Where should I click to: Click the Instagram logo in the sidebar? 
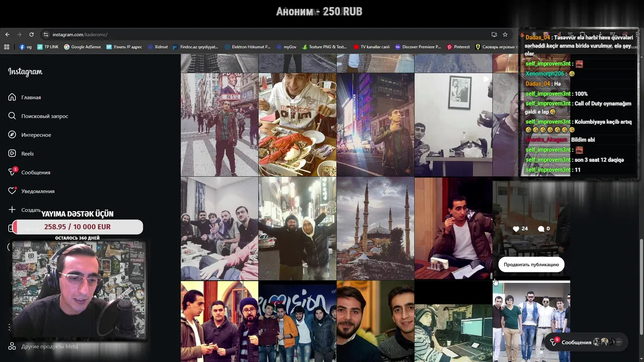(25, 72)
